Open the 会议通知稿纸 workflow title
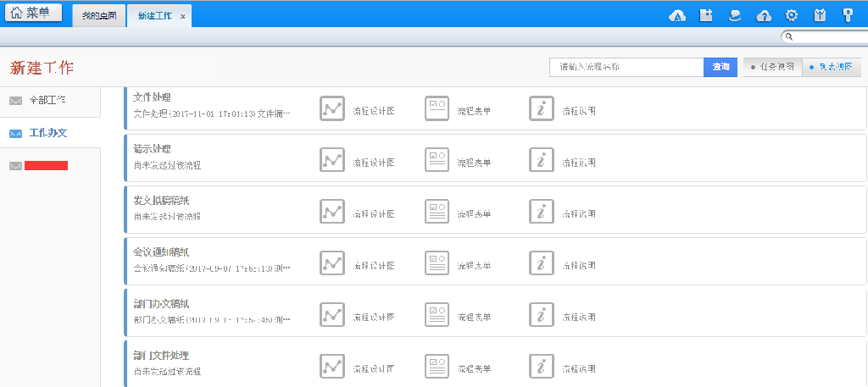 (x=161, y=252)
